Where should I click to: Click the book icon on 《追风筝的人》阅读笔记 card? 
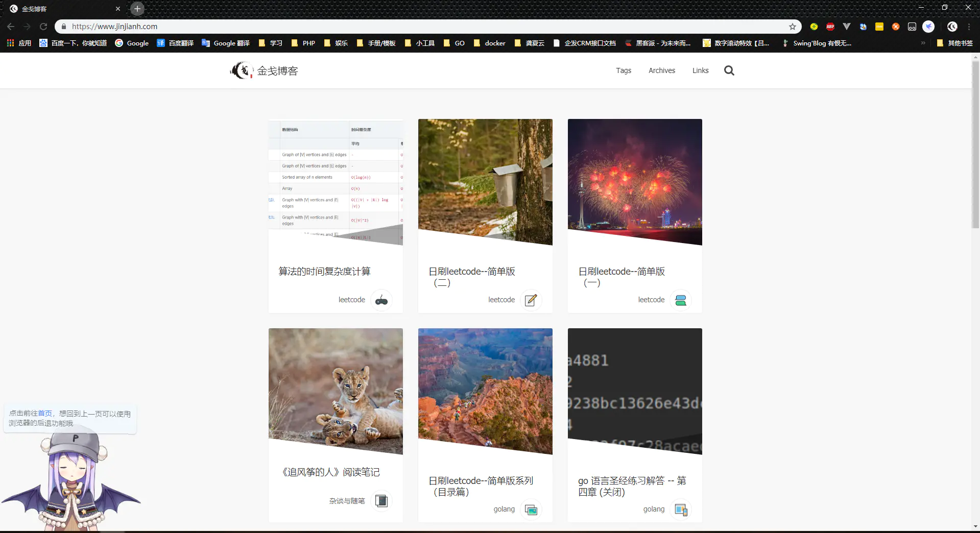pyautogui.click(x=381, y=501)
